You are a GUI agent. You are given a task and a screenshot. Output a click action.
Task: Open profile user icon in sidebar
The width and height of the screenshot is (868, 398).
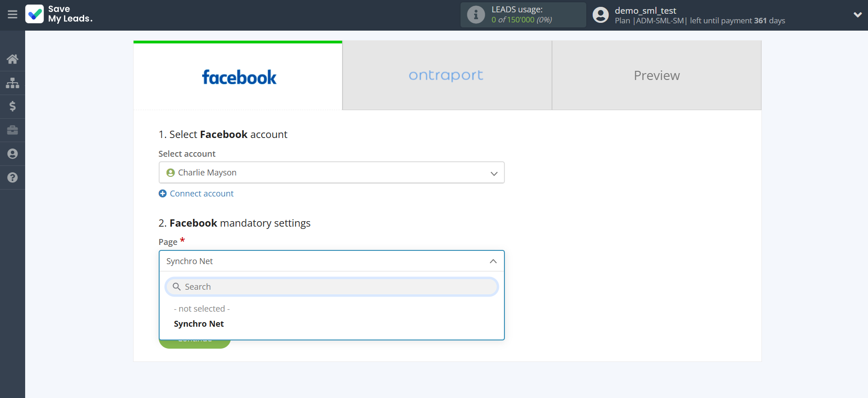[12, 154]
